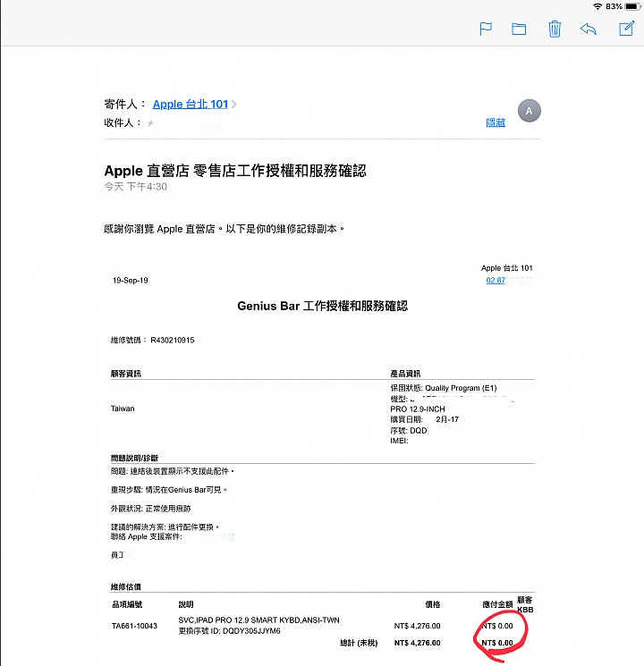
Task: Delete email with trash icon
Action: (x=555, y=29)
